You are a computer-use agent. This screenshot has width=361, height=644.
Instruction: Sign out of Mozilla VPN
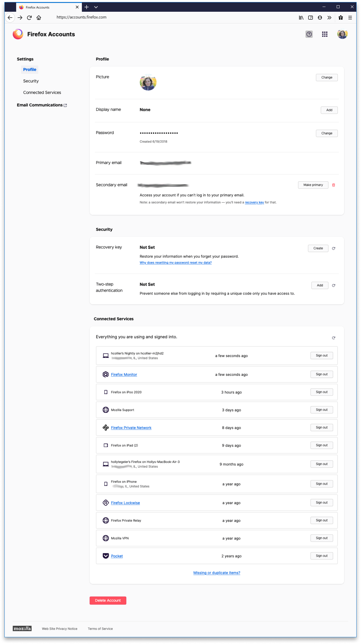coord(322,538)
